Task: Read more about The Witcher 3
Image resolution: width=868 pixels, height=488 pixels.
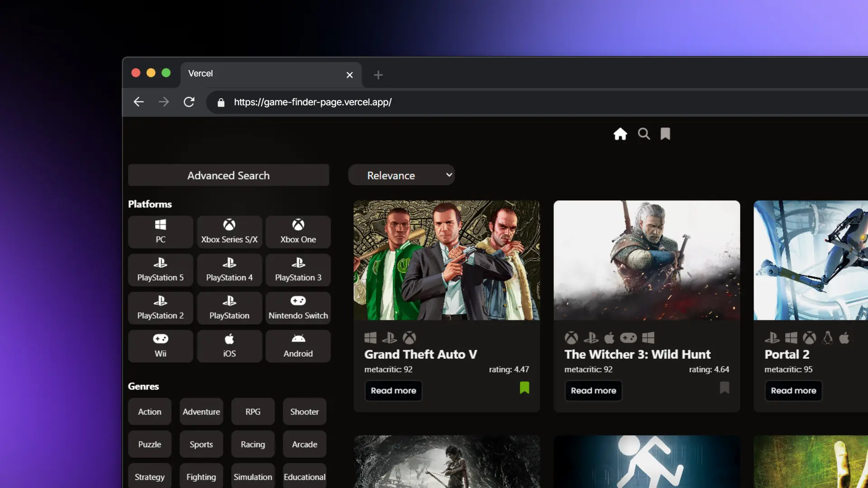Action: [x=593, y=390]
